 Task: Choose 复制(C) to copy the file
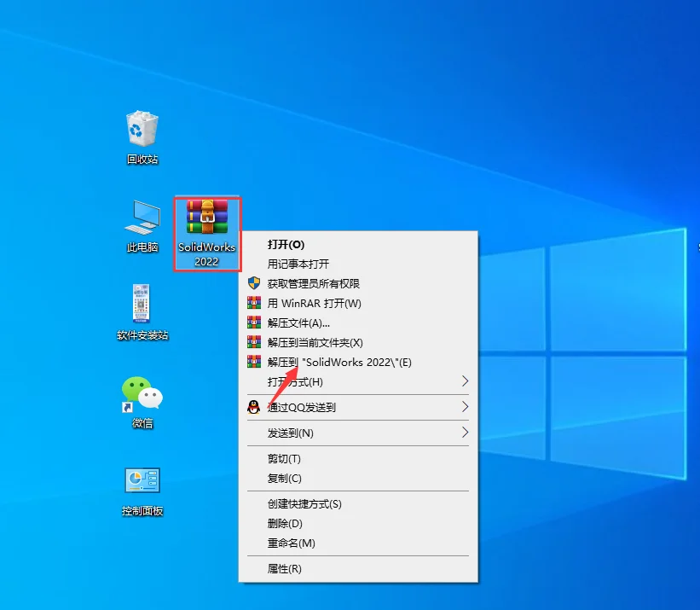[x=358, y=479]
